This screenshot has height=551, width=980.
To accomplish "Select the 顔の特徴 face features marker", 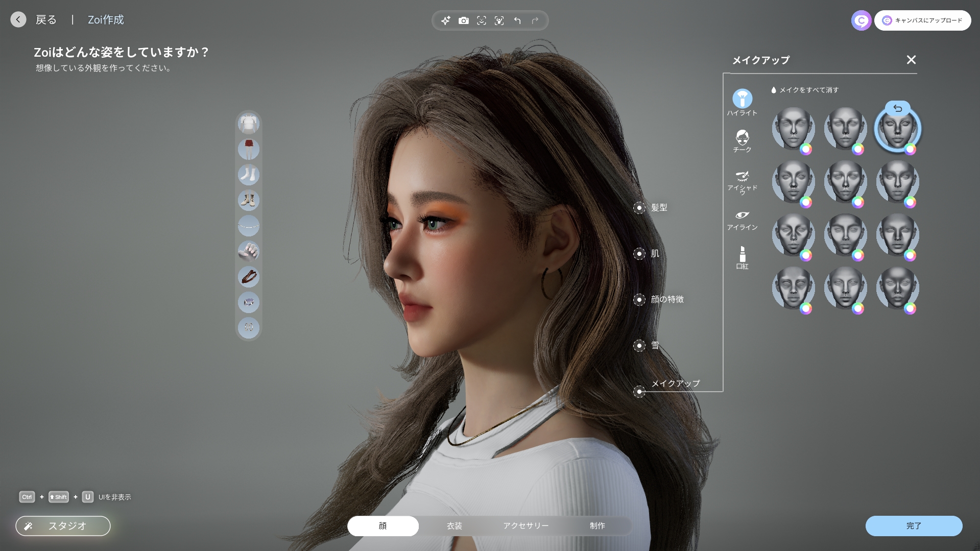I will 639,300.
